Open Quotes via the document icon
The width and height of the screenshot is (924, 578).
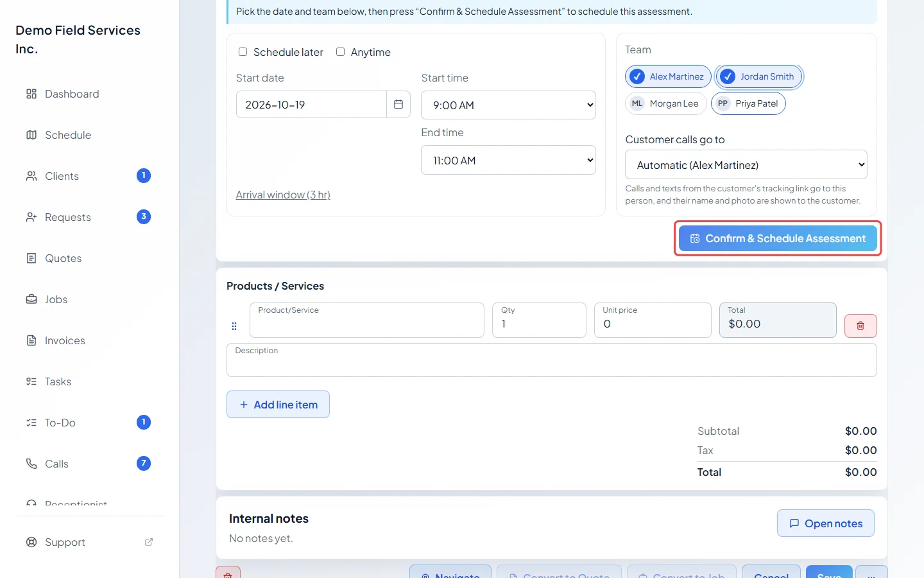pos(31,258)
